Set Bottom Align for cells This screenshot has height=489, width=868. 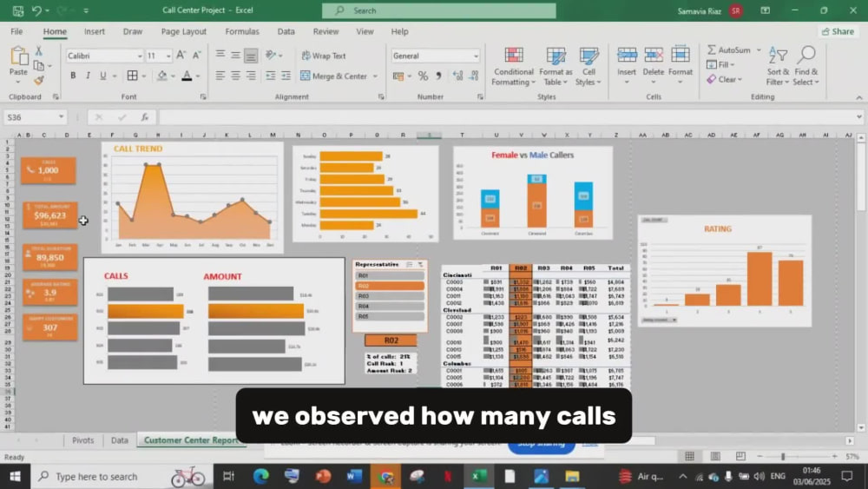[251, 56]
